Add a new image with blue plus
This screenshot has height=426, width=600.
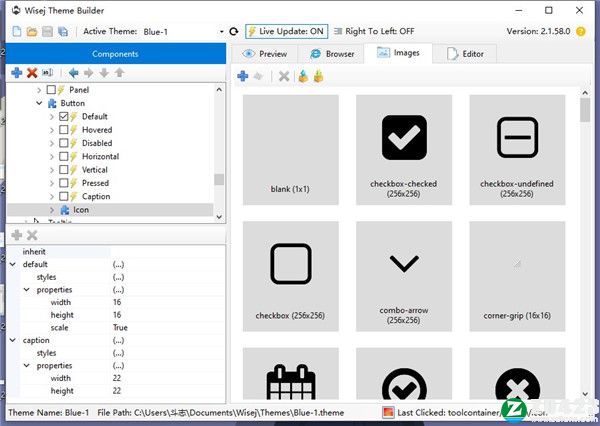pyautogui.click(x=243, y=76)
